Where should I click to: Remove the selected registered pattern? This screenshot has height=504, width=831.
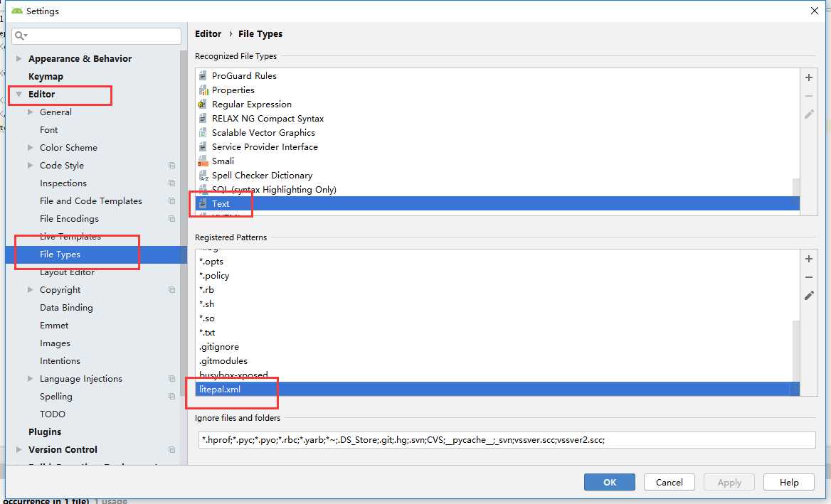[x=809, y=277]
